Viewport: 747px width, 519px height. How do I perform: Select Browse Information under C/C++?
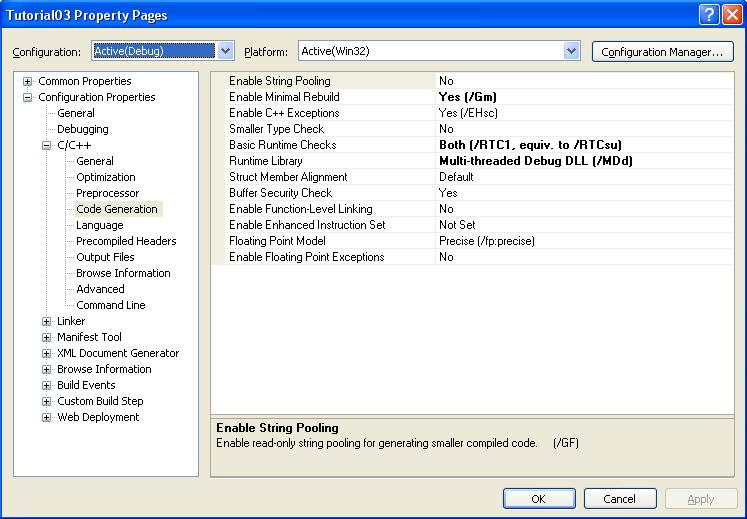tap(123, 273)
